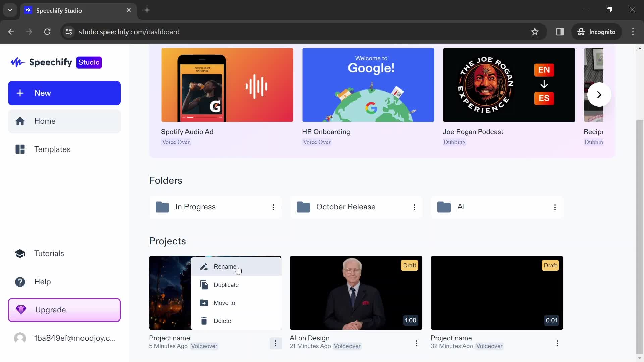644x362 pixels.
Task: Open the account profile 1ba849ef@moodjoy
Action: click(64, 338)
